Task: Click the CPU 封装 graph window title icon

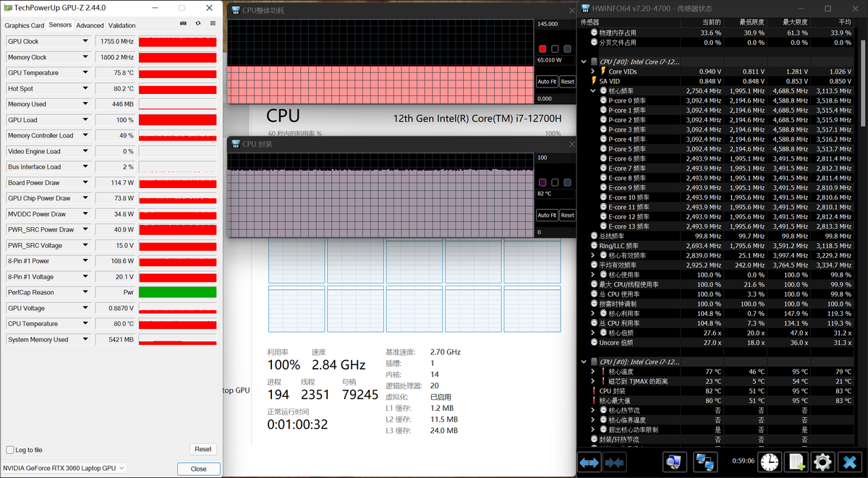Action: [x=236, y=143]
